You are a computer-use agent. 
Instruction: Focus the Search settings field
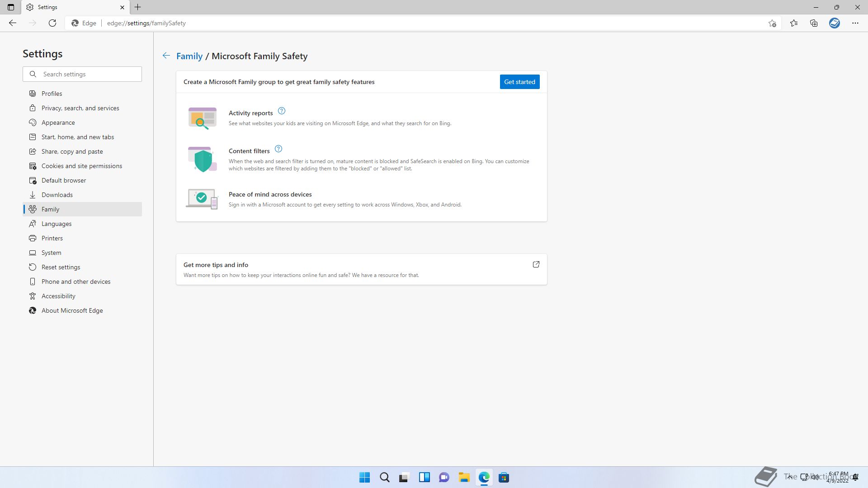pos(82,74)
